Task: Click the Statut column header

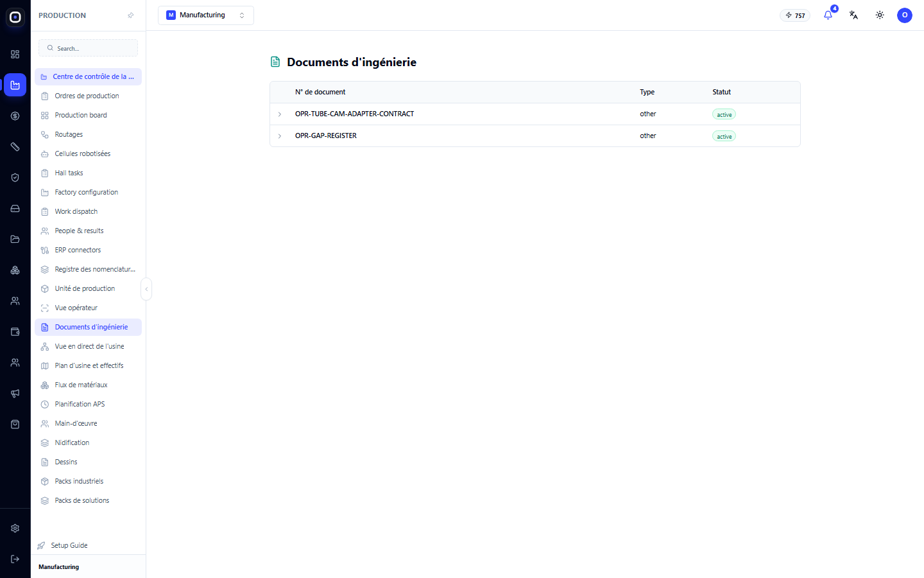Action: coord(722,92)
